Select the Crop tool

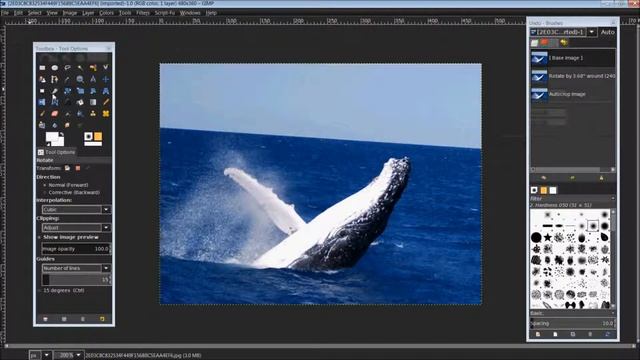tap(55, 91)
